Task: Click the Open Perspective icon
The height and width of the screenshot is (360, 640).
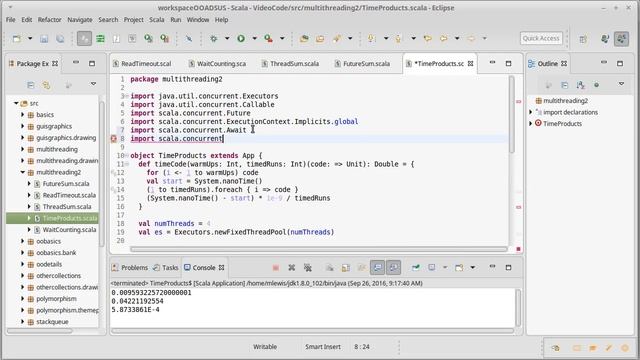Action: coord(583,39)
